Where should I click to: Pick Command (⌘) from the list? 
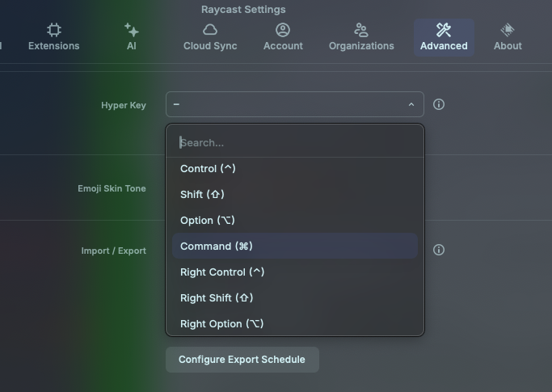pyautogui.click(x=217, y=247)
